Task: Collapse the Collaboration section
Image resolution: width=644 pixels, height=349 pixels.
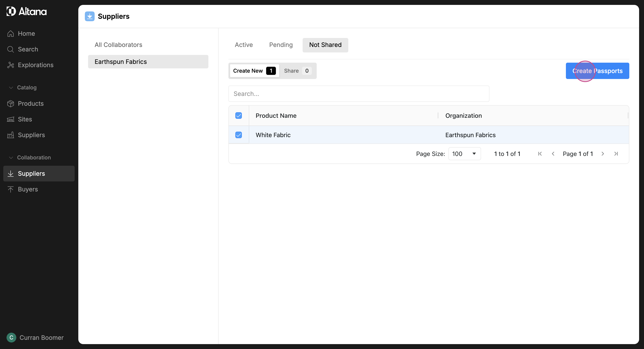Action: (11, 158)
